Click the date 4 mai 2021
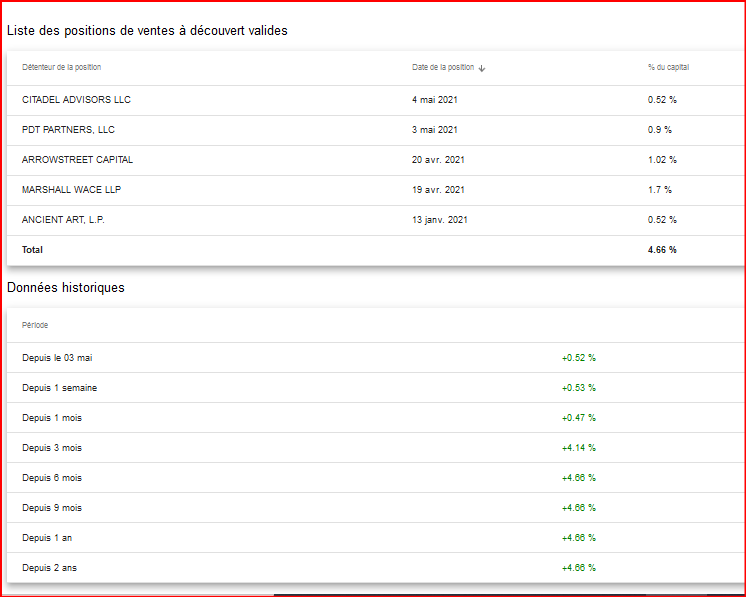Image resolution: width=746 pixels, height=597 pixels. click(x=434, y=100)
